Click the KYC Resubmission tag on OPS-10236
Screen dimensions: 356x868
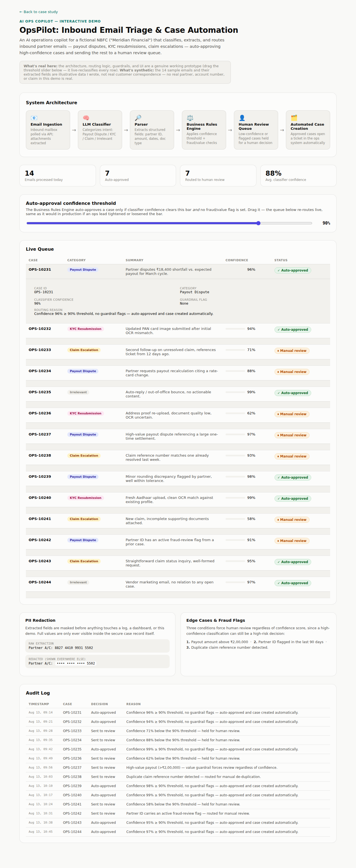coord(85,413)
